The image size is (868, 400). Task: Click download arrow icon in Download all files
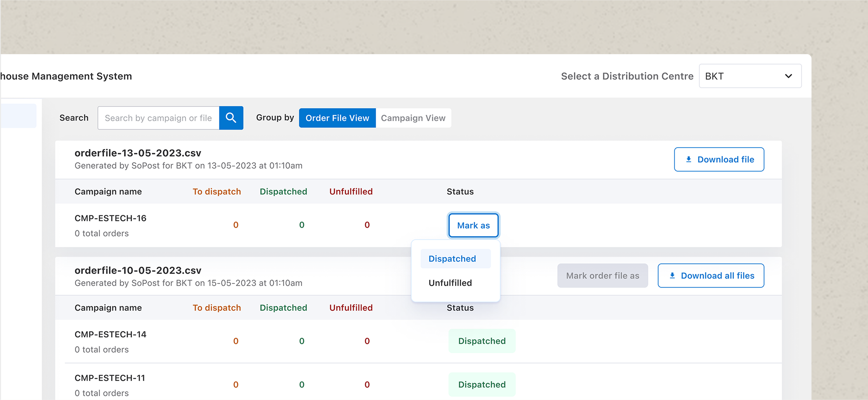(x=672, y=276)
